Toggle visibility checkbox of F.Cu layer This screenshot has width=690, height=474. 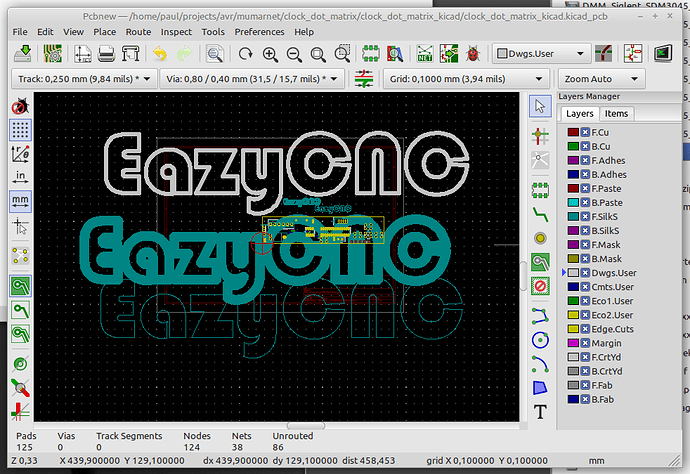point(585,132)
